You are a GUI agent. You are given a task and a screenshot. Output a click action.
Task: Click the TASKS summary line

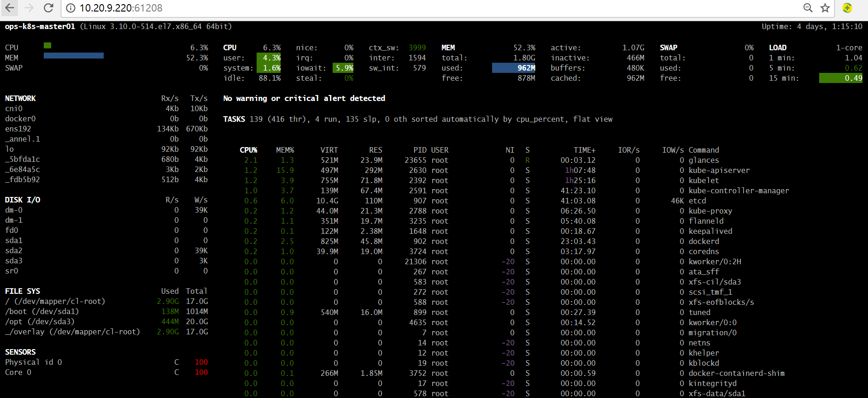[x=418, y=119]
